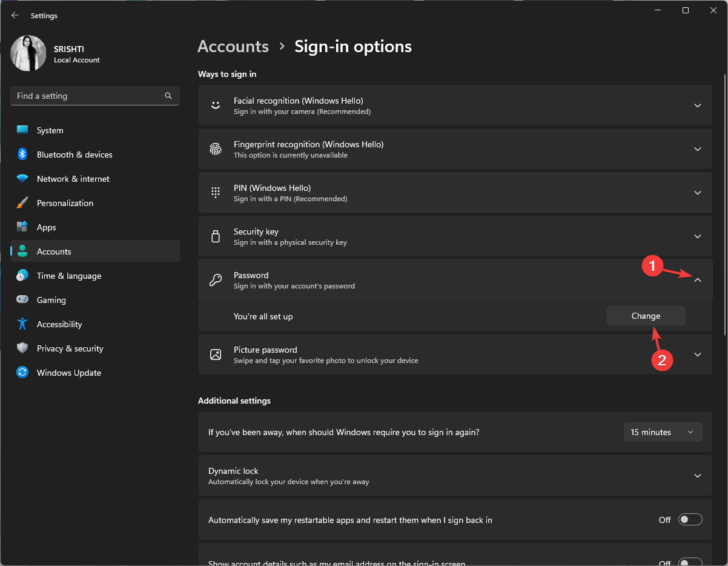Image resolution: width=728 pixels, height=566 pixels.
Task: Select Personalization in the sidebar
Action: coord(95,203)
